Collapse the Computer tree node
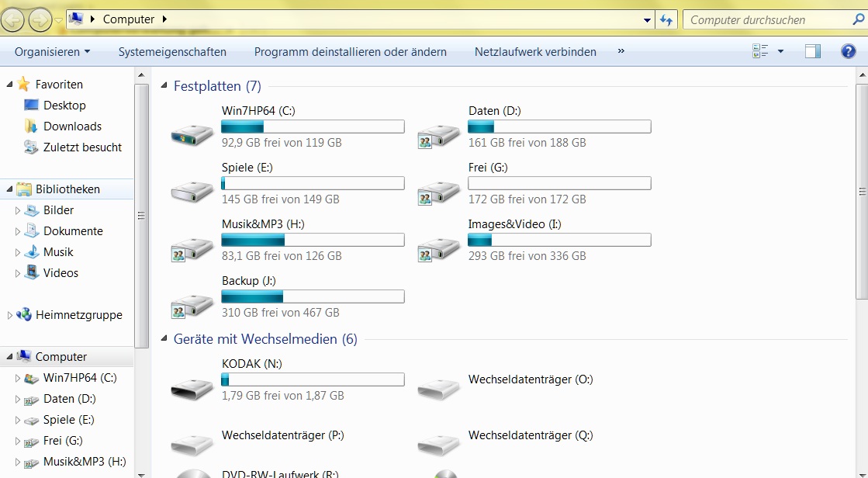The image size is (868, 478). (9, 357)
